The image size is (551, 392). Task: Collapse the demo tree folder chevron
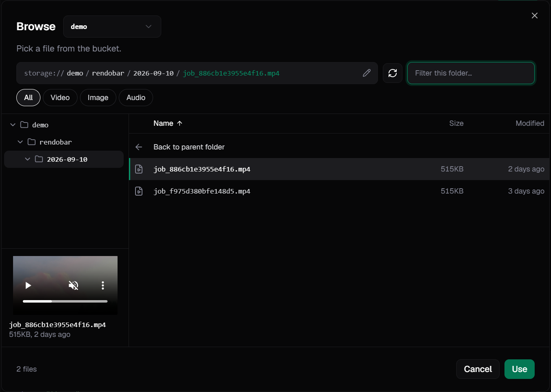[x=13, y=125]
